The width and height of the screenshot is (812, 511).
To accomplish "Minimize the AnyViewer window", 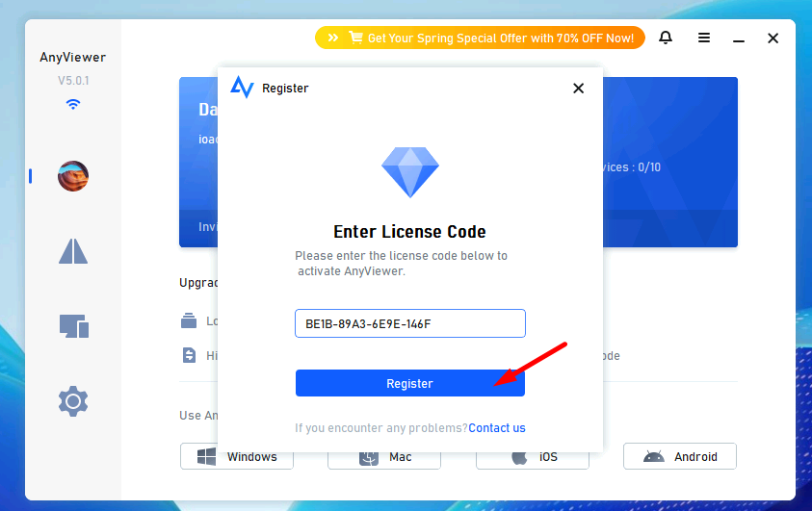I will pos(739,38).
